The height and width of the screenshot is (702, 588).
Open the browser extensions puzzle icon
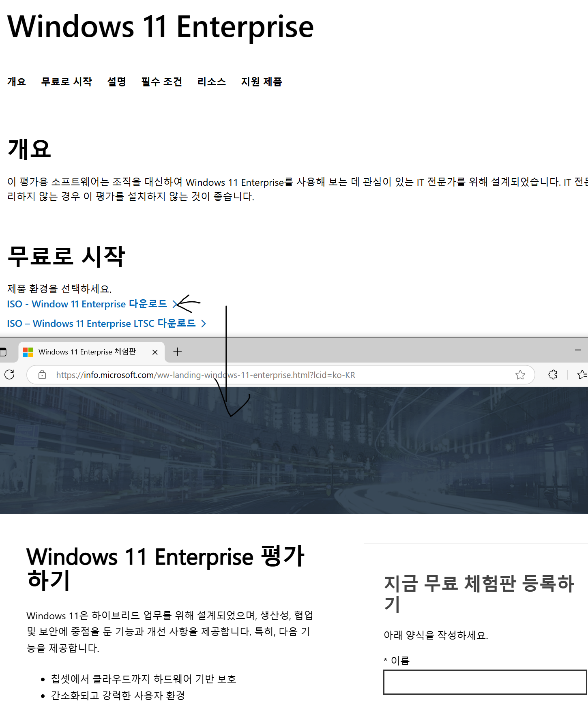553,375
